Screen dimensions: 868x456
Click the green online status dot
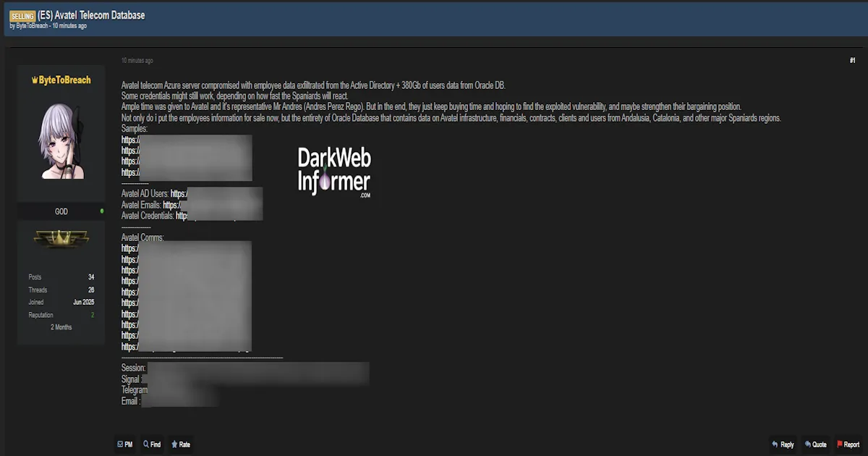(102, 211)
